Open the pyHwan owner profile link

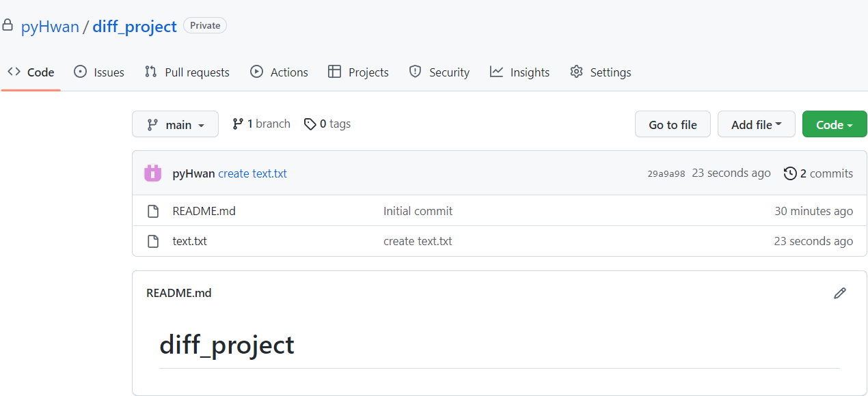coord(50,27)
